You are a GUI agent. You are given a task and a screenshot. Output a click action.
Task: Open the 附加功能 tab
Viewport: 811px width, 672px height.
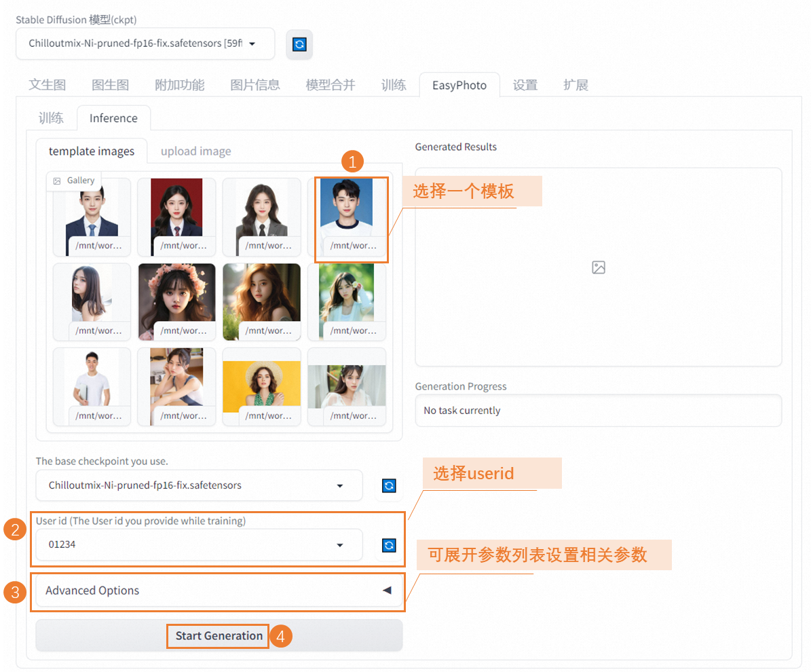point(179,85)
